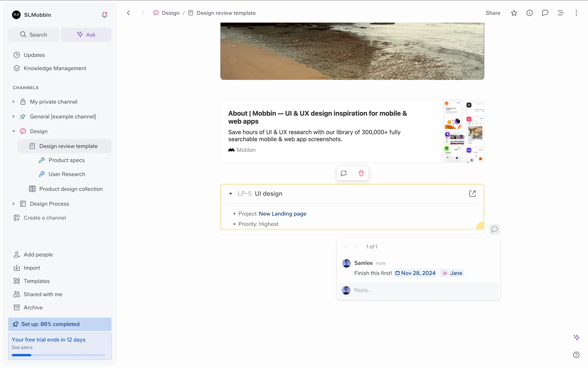Image resolution: width=588 pixels, height=368 pixels.
Task: Collapse the LP-5 UI design block
Action: click(231, 194)
